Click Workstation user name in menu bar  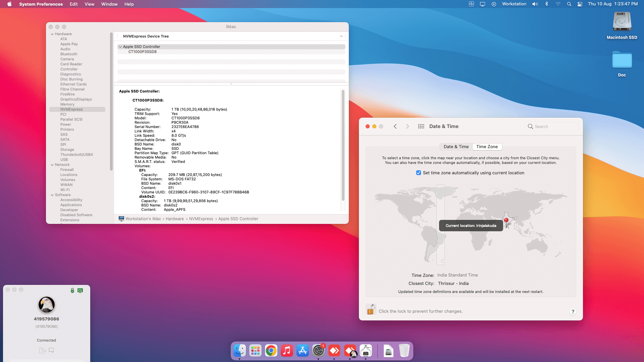(514, 4)
